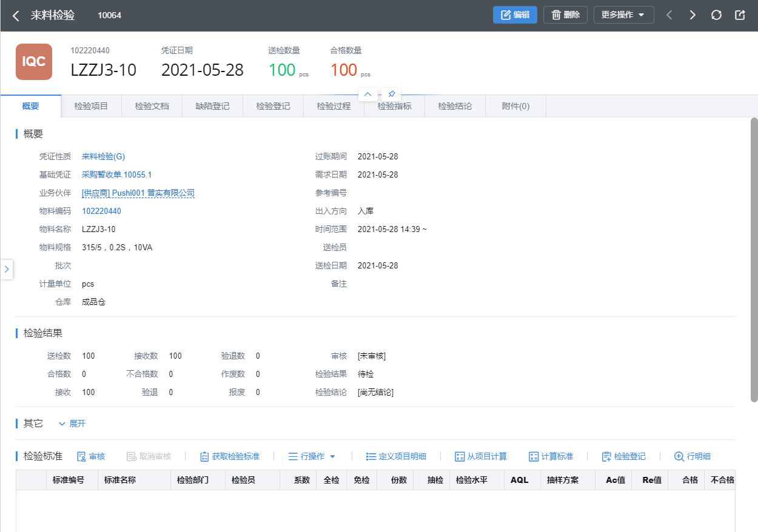The height and width of the screenshot is (532, 758).
Task: Open material code 102220440 link
Action: coord(101,211)
